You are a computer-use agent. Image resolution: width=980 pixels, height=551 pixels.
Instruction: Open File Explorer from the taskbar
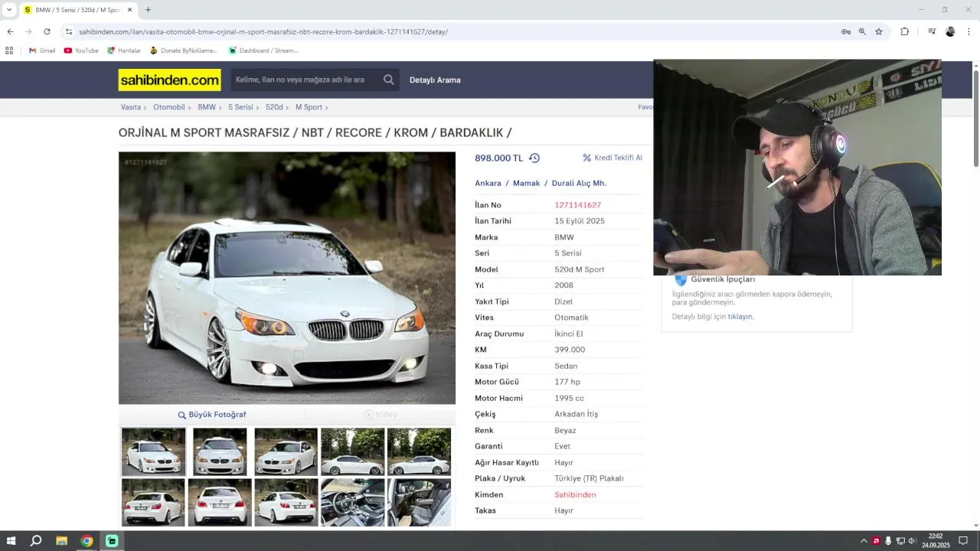pyautogui.click(x=61, y=541)
